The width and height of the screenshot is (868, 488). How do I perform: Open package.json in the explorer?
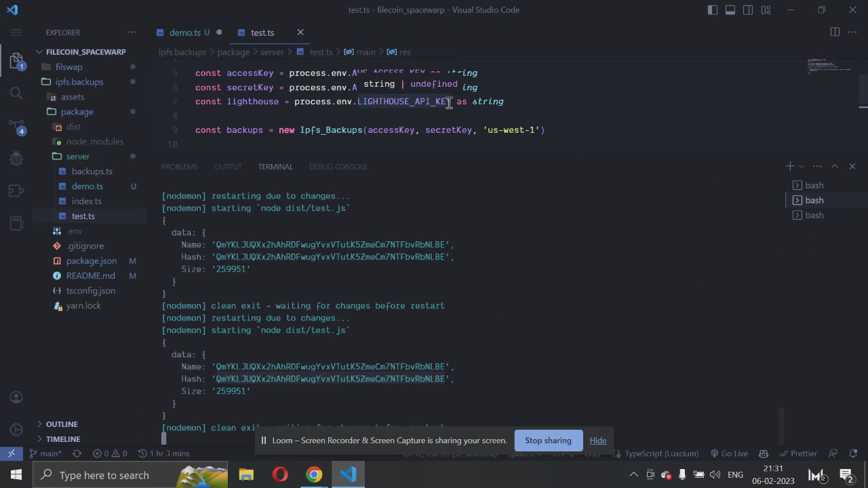tap(91, 260)
